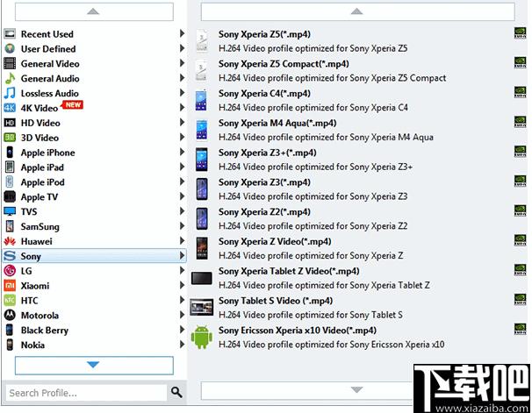532x413 pixels.
Task: Click the Nokia phone icon
Action: pyautogui.click(x=10, y=345)
